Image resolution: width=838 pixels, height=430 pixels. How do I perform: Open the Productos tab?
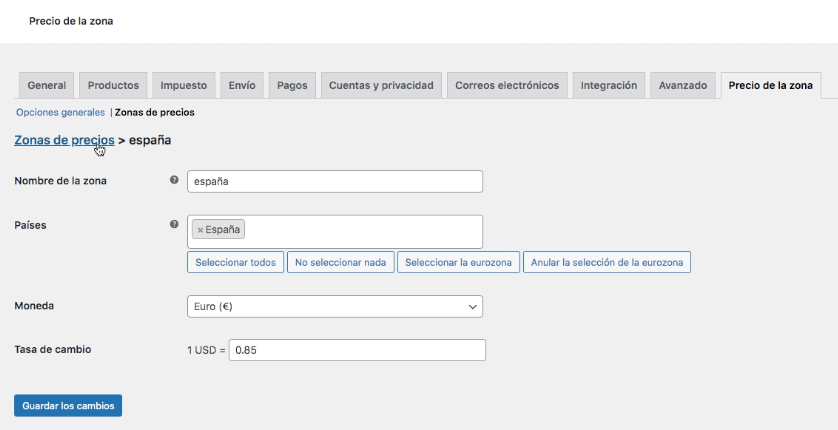tap(113, 86)
